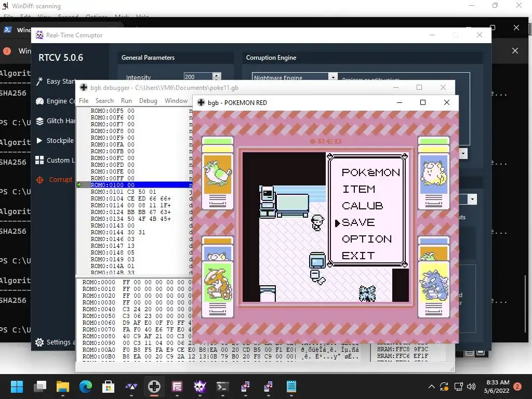
Task: Open File Explorer from the taskbar
Action: [x=63, y=387]
